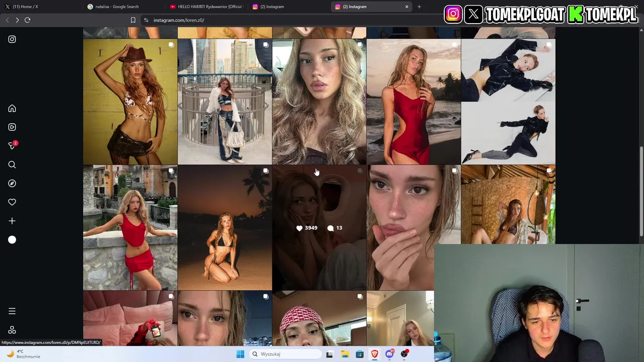The image size is (644, 362).
Task: Open black leather jacket studio post
Action: 508,102
